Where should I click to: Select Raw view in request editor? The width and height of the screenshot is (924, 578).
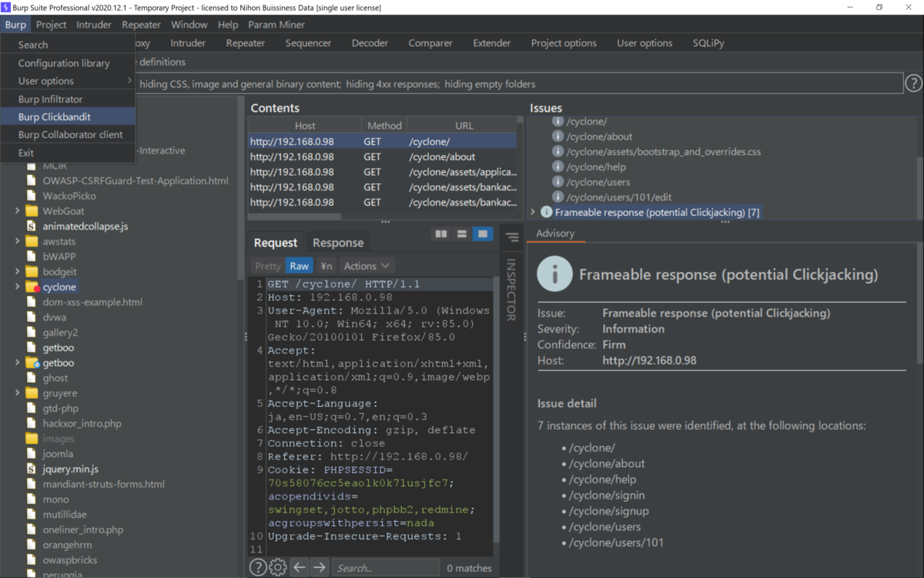point(300,266)
